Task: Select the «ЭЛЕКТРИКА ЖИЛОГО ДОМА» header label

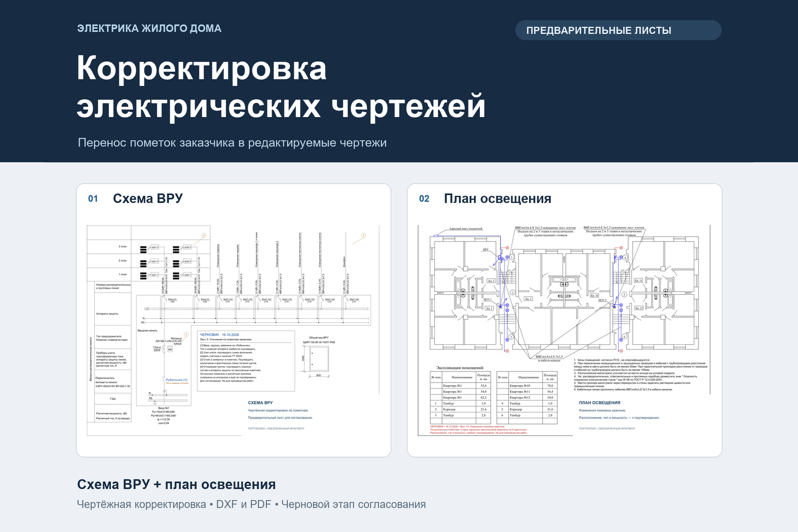Action: [x=149, y=28]
